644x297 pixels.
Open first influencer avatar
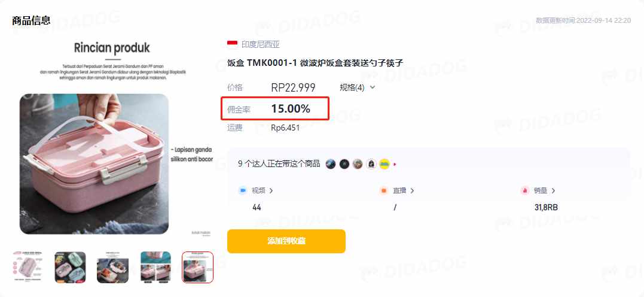click(x=331, y=164)
